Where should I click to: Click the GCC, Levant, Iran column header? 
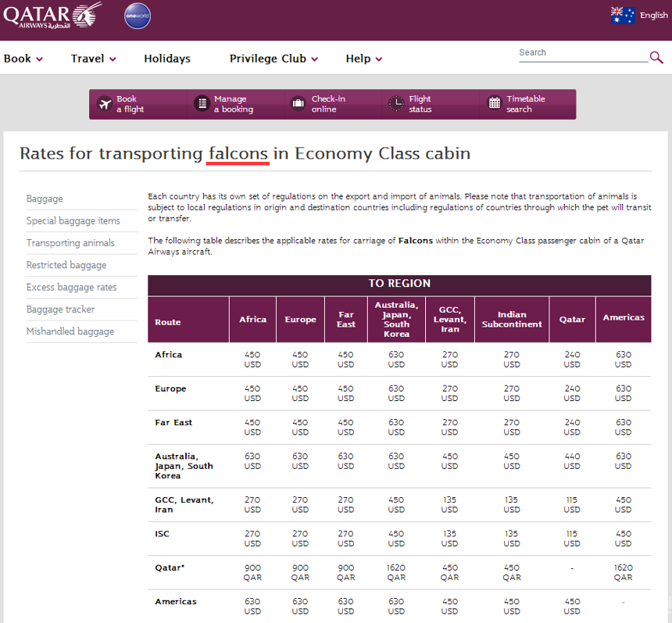point(450,320)
